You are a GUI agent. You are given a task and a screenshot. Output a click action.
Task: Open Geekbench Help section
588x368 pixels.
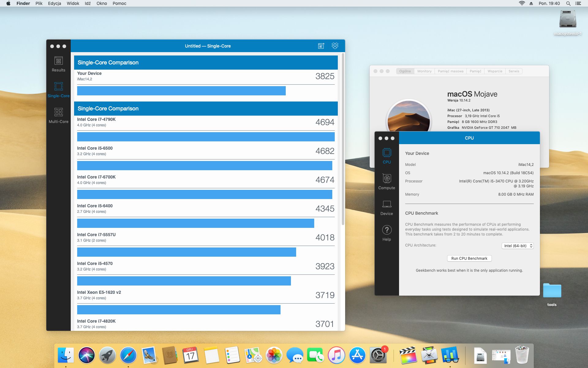386,233
